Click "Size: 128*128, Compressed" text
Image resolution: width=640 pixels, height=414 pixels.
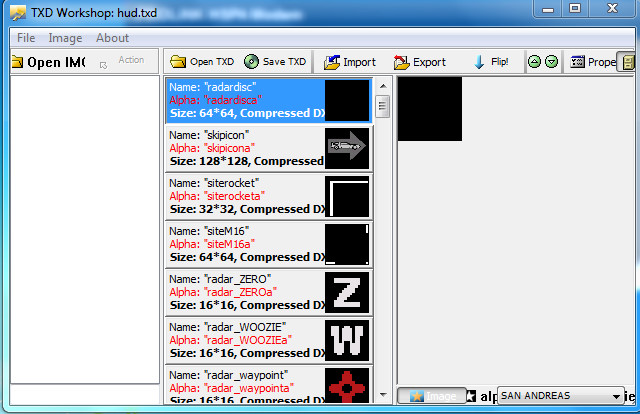(x=247, y=161)
